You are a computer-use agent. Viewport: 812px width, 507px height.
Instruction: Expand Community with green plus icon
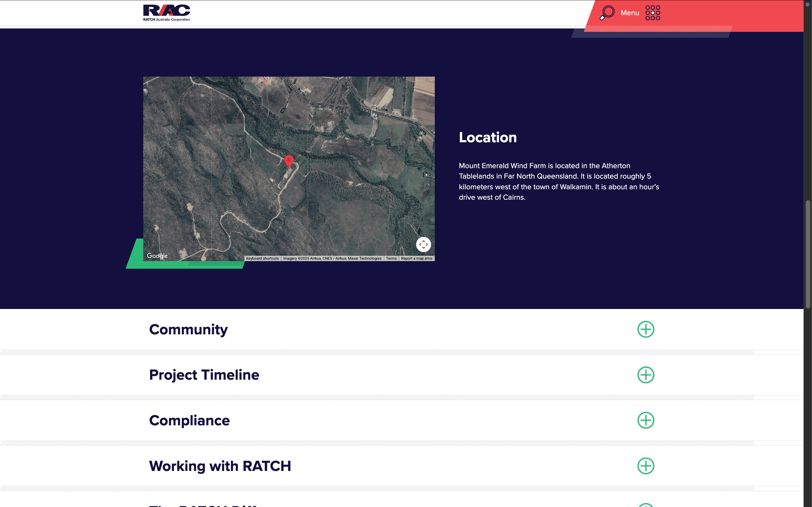point(646,329)
